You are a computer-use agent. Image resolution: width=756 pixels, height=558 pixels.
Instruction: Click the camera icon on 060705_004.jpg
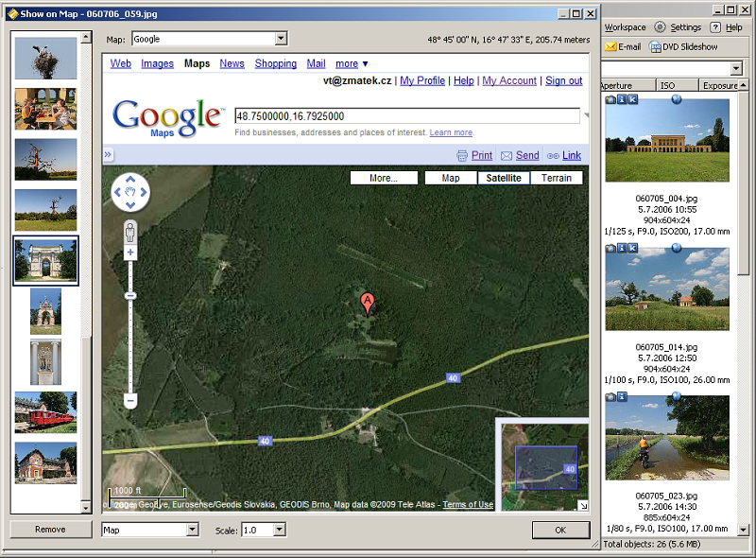point(610,99)
